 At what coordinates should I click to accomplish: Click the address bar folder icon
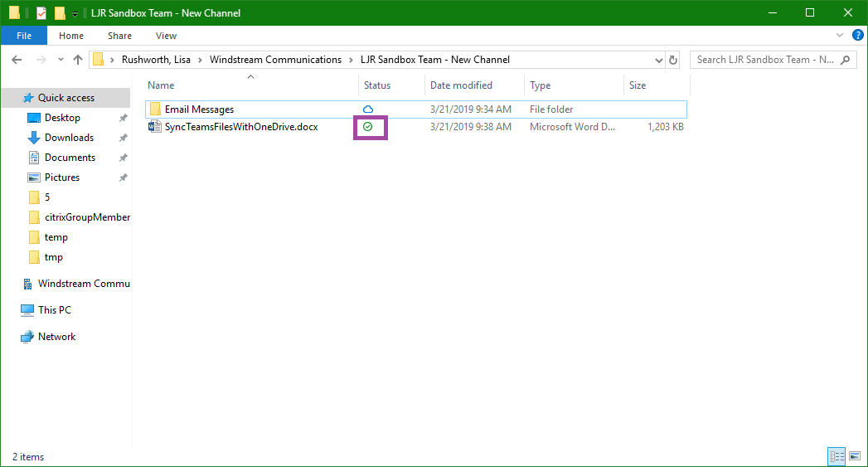98,59
